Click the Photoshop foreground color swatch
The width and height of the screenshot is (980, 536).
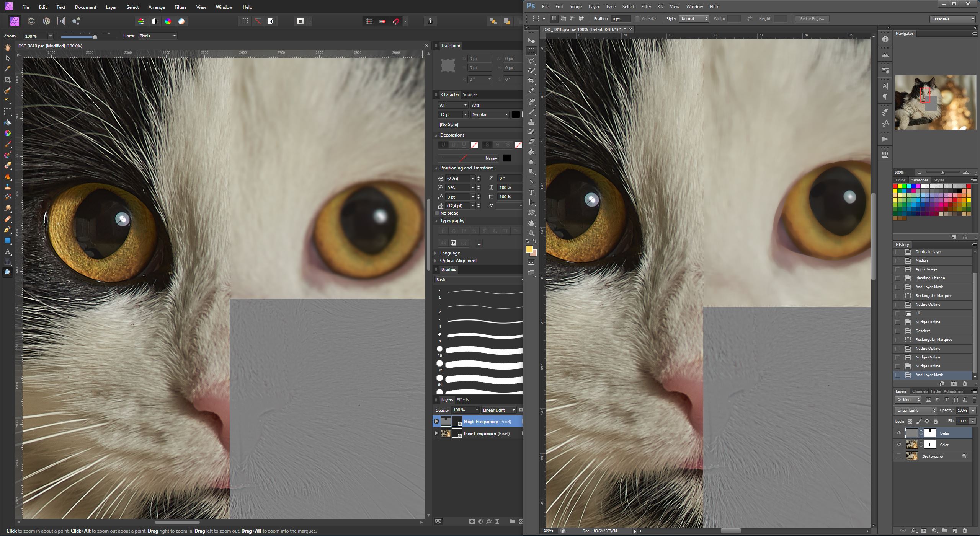point(529,249)
